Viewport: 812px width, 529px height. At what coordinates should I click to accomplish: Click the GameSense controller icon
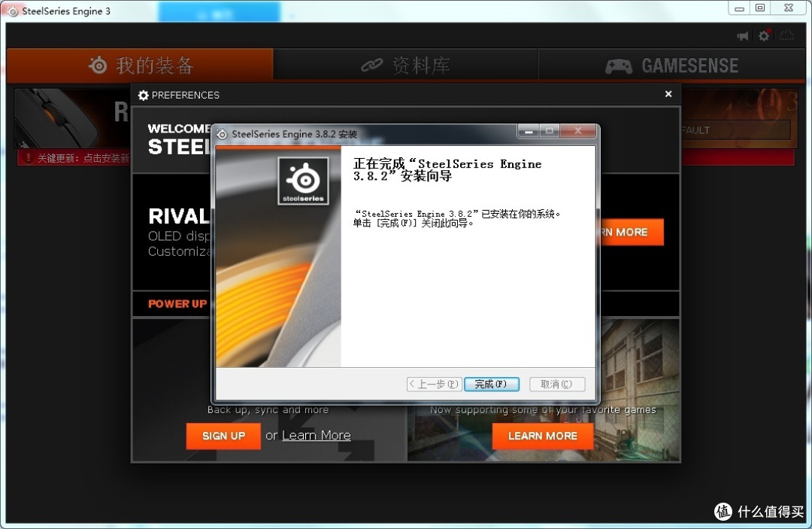618,65
